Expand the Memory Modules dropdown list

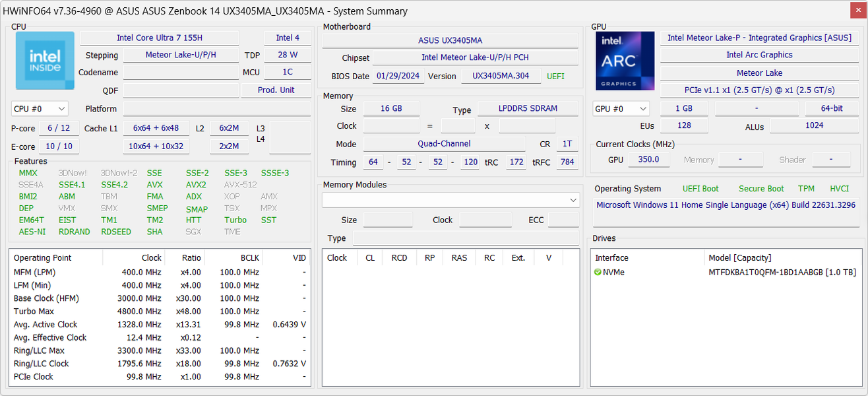point(573,199)
